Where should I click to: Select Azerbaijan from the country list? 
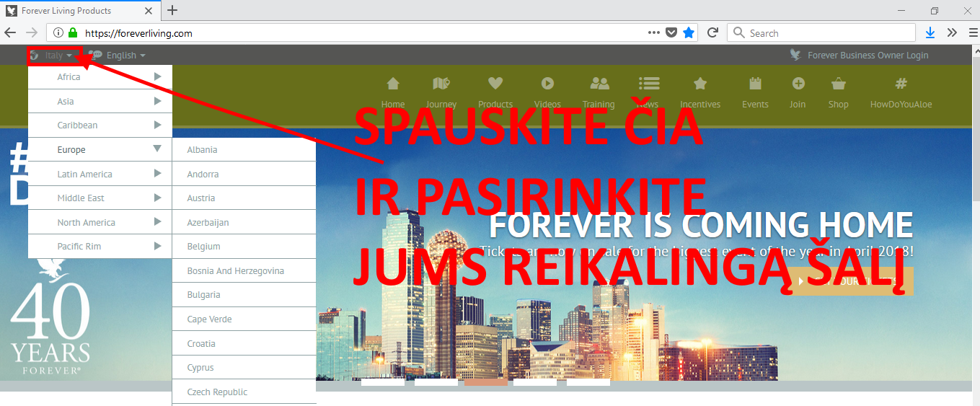coord(244,222)
